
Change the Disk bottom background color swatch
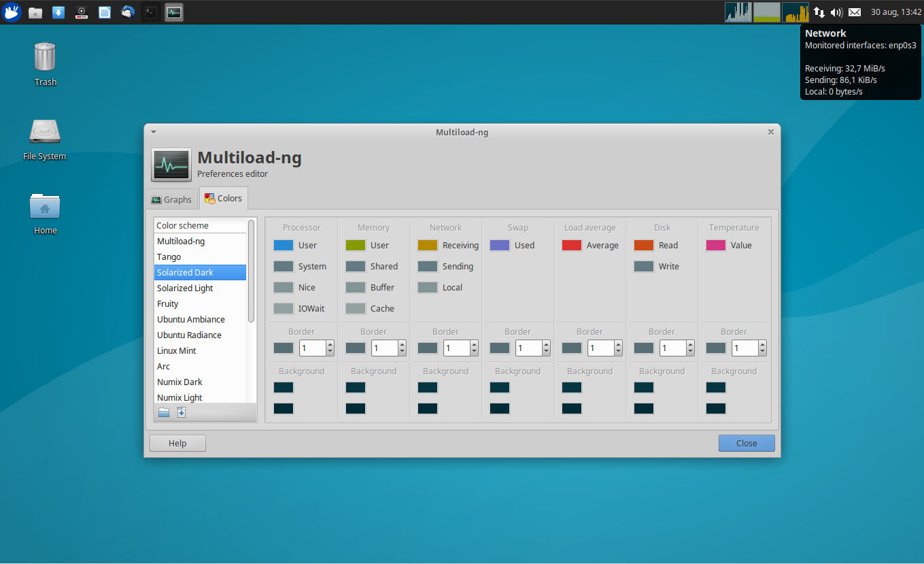click(x=644, y=408)
